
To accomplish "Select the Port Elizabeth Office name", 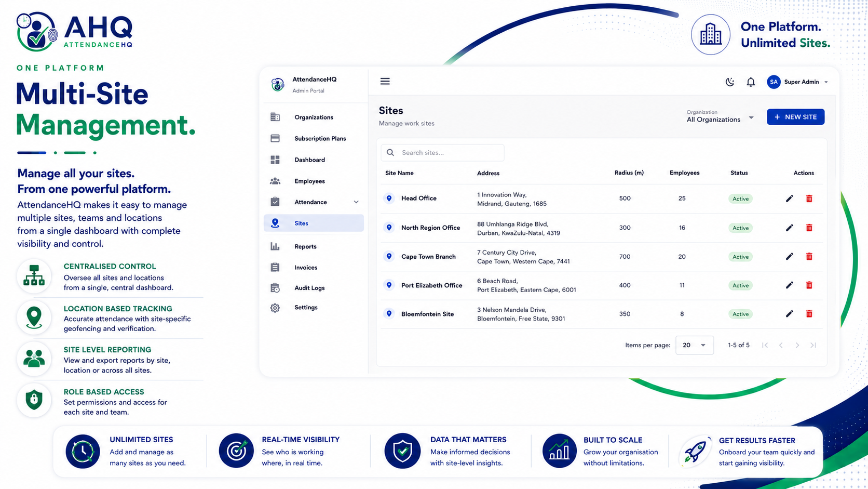I will (431, 285).
